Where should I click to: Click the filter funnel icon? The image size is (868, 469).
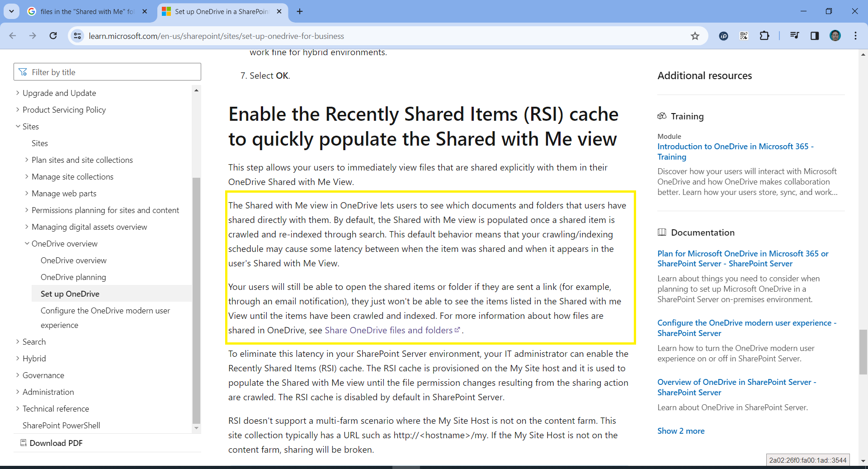point(23,72)
